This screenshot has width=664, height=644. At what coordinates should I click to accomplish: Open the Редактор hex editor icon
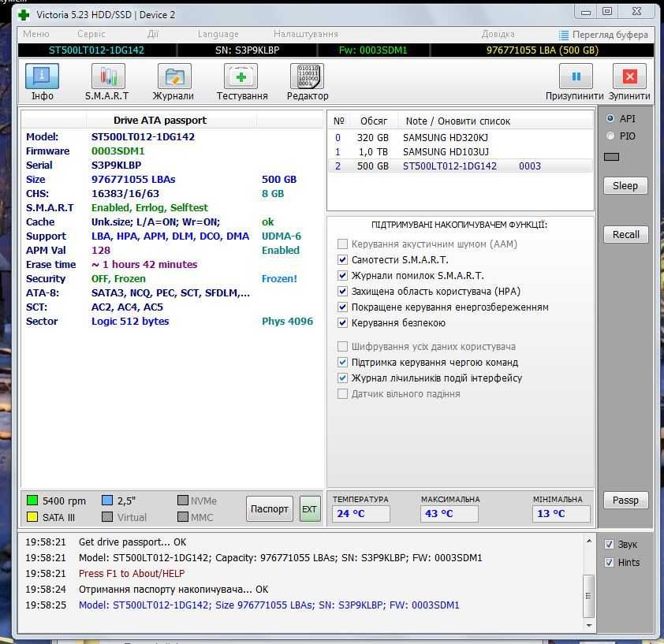[x=307, y=76]
